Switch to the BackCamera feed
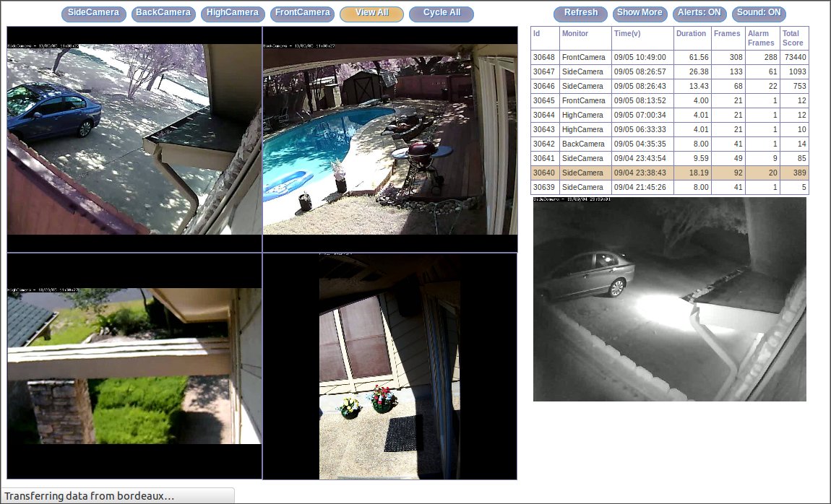Viewport: 831px width, 504px height. point(163,14)
